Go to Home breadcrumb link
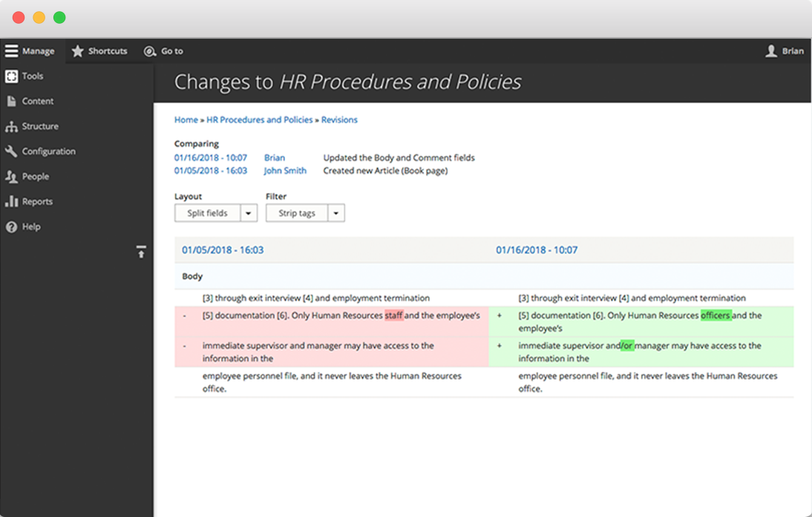Image resolution: width=812 pixels, height=517 pixels. (186, 120)
